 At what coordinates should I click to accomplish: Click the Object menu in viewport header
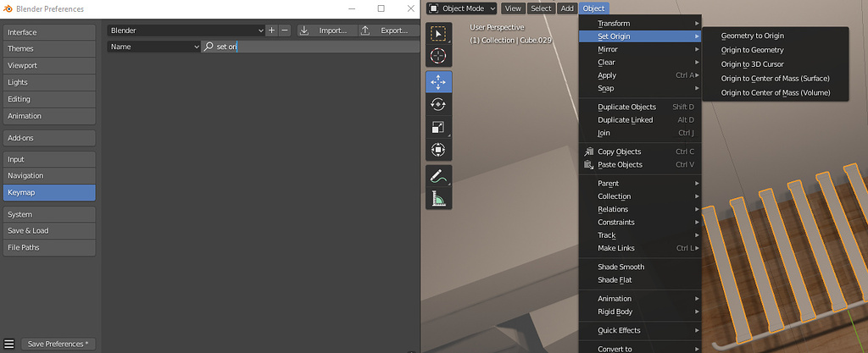click(593, 8)
